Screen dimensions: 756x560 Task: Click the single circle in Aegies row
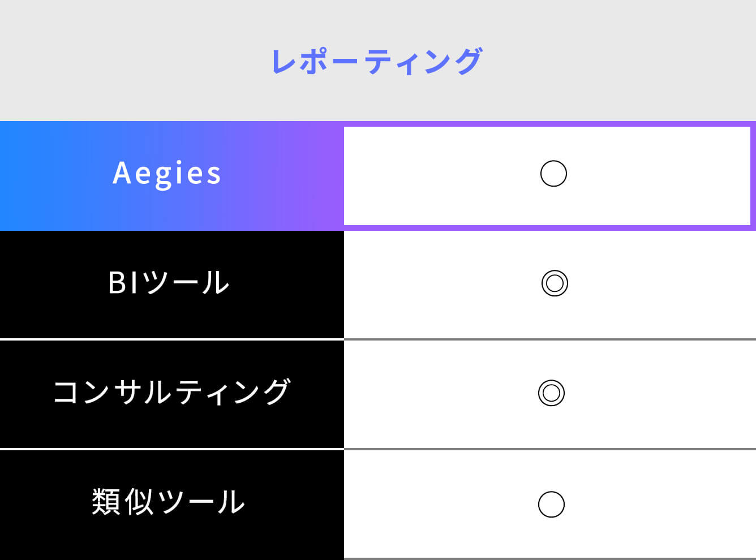(553, 174)
